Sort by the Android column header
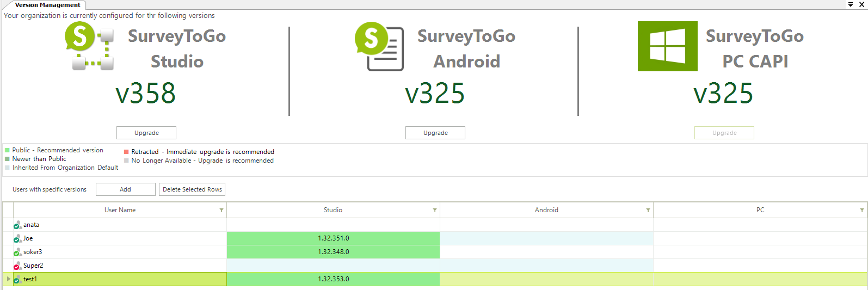This screenshot has height=290, width=868. pos(546,210)
